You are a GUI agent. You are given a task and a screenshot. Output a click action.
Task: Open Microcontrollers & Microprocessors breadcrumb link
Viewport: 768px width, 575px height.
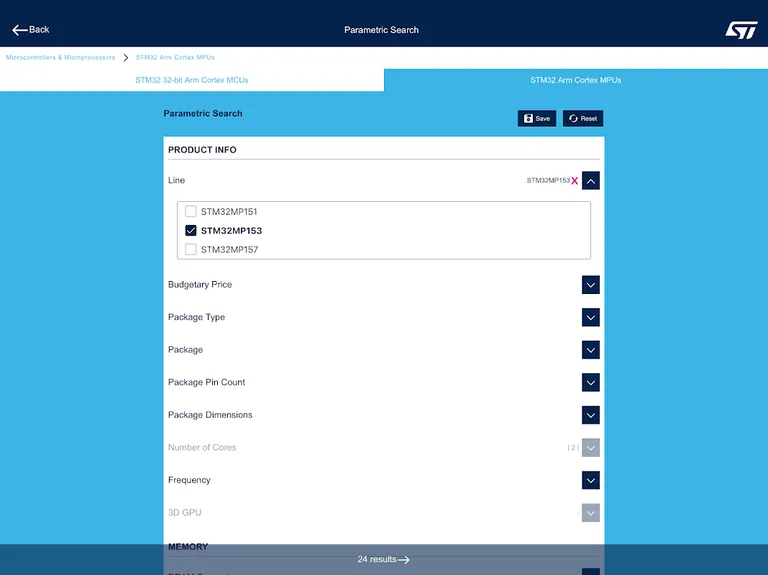[60, 57]
